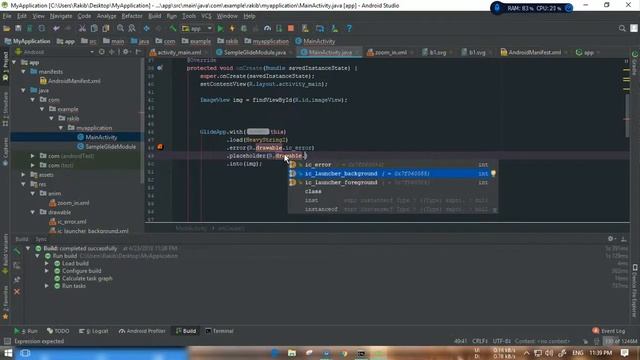
Task: Open the TODO tool window
Action: 58,331
